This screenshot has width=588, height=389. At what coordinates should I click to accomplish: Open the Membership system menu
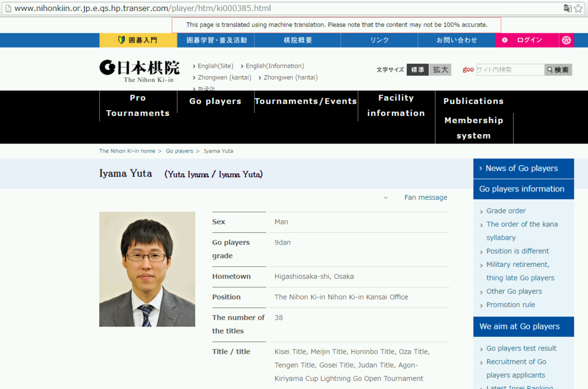coord(474,128)
